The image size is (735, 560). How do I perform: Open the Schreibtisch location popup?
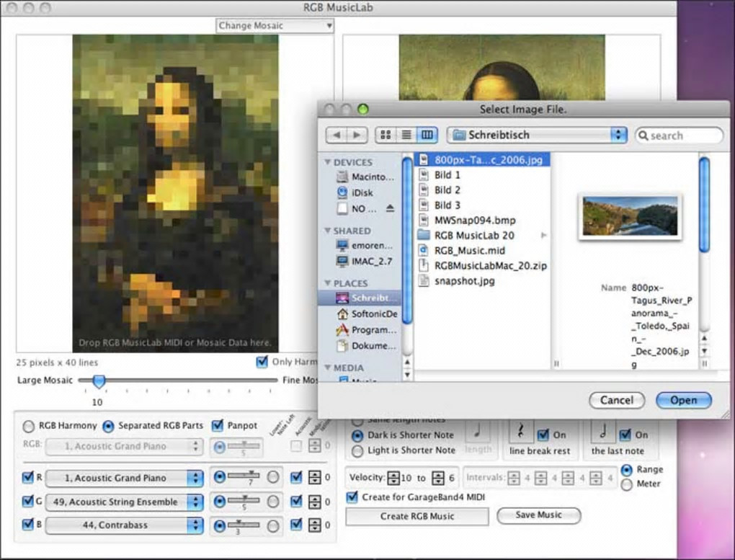(537, 135)
